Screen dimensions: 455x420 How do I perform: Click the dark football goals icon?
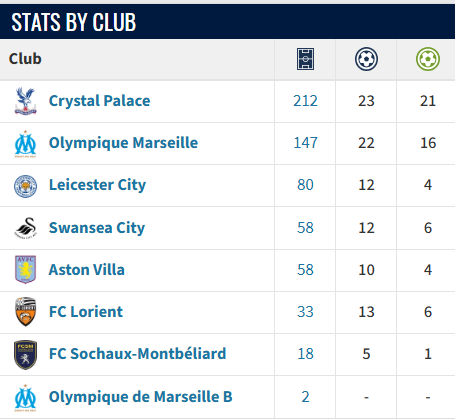click(x=366, y=59)
